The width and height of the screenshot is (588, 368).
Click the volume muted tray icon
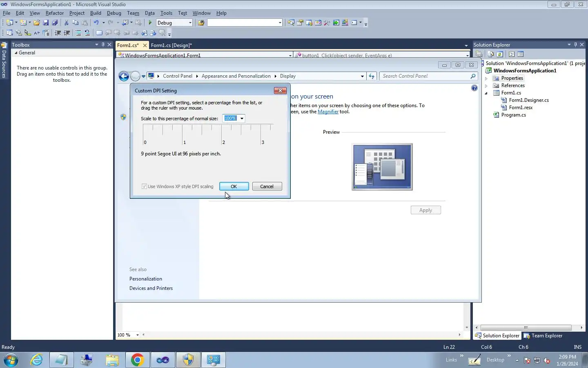click(547, 361)
